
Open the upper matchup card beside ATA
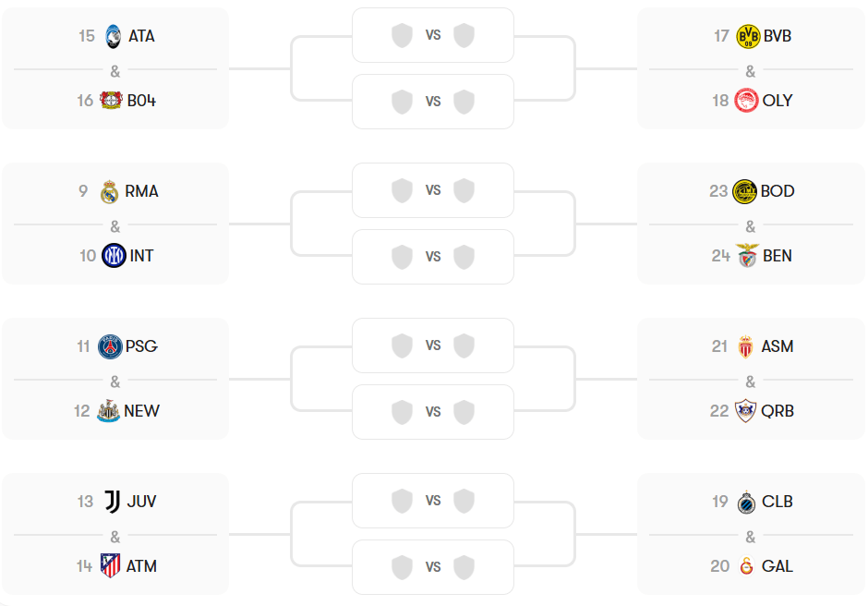click(x=433, y=35)
